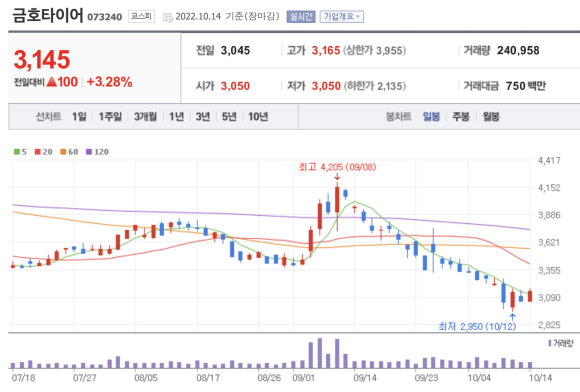Select the 1주일 line chart tab
This screenshot has height=392, width=580.
110,117
